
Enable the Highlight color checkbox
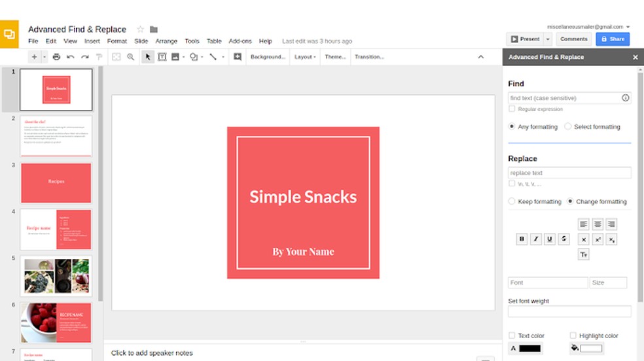point(573,335)
